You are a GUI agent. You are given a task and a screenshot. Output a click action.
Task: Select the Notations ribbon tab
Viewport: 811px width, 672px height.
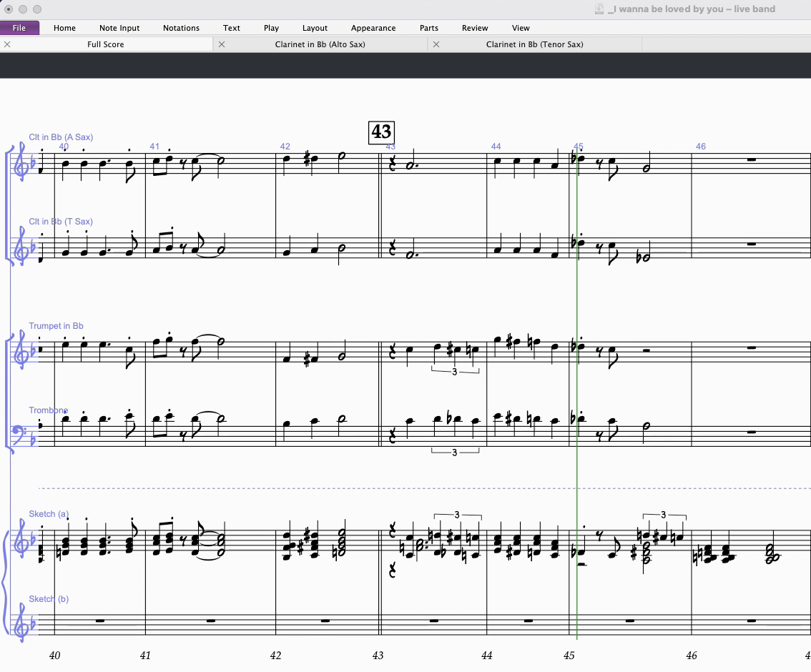pos(181,28)
